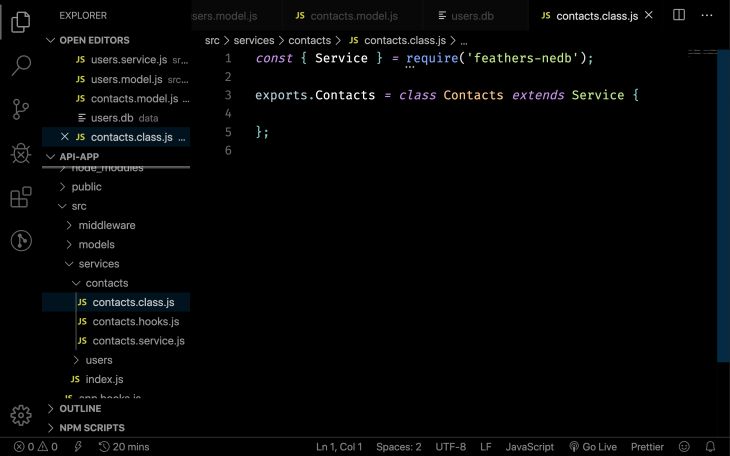Expand the OUTLINE section
This screenshot has height=456, width=730.
[x=80, y=408]
